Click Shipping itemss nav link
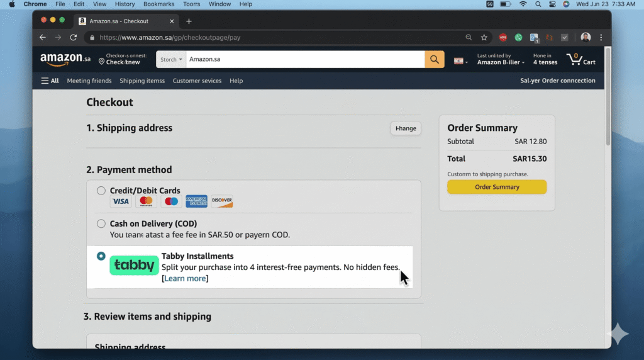The height and width of the screenshot is (360, 644). pyautogui.click(x=142, y=81)
